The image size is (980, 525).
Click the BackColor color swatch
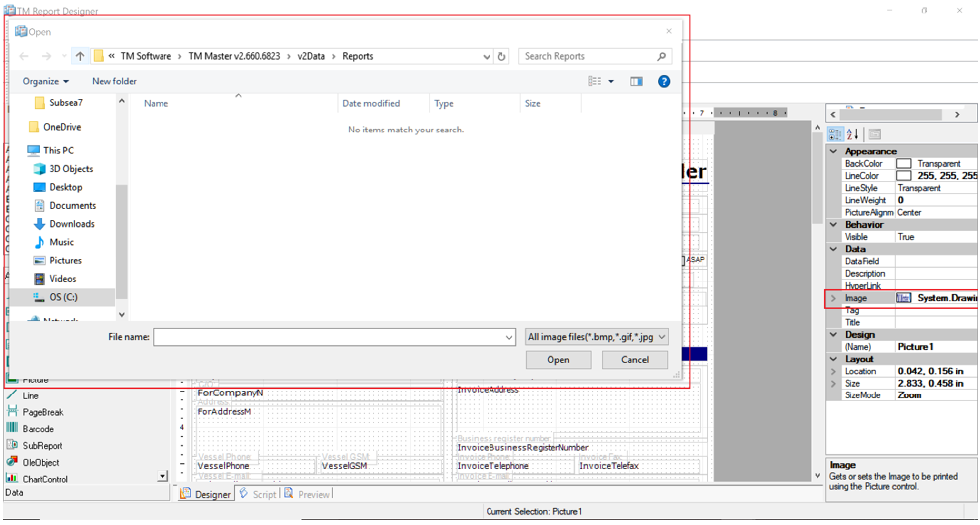904,164
